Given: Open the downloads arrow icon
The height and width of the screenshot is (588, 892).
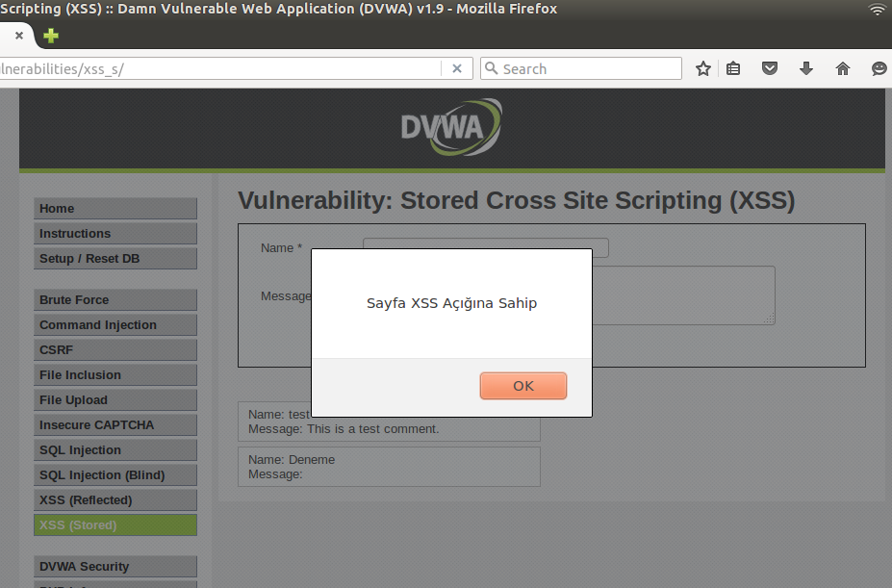Looking at the screenshot, I should 806,69.
